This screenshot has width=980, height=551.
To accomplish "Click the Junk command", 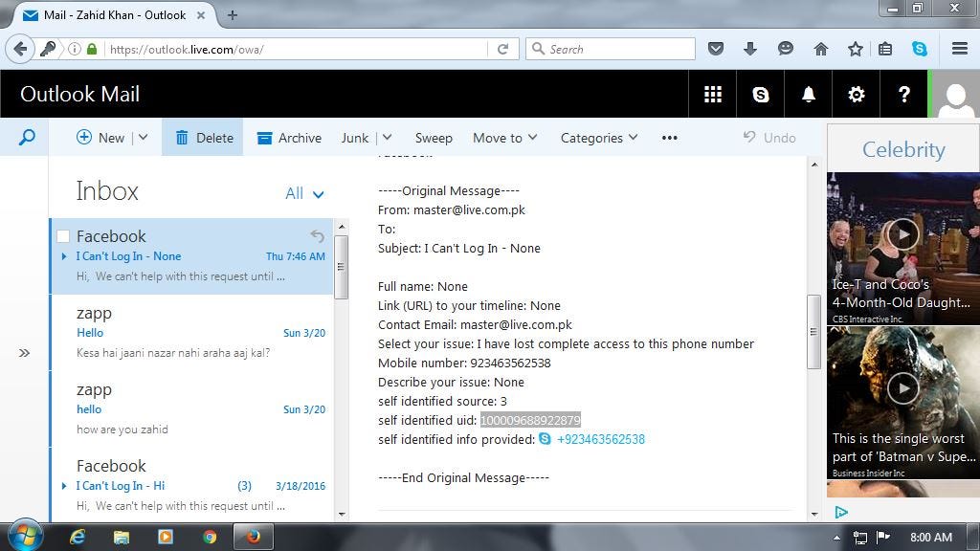I will [x=355, y=138].
